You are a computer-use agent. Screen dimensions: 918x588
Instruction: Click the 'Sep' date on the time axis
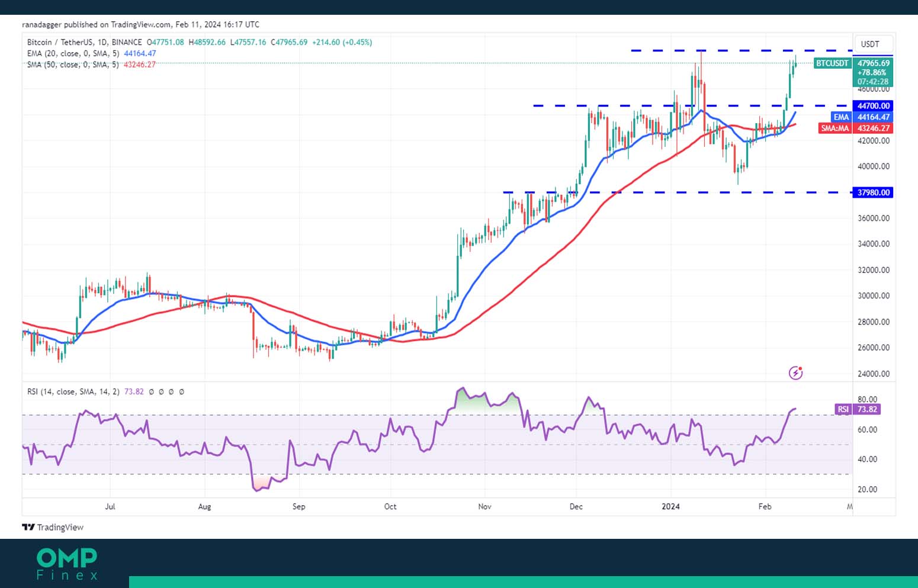tap(299, 506)
